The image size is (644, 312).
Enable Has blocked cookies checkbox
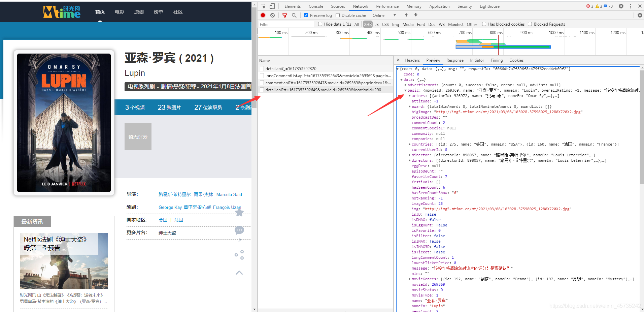point(484,24)
